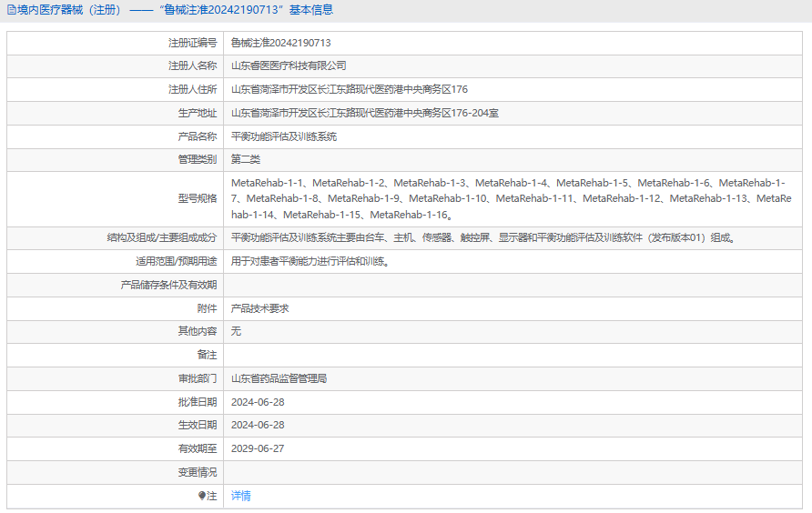Image resolution: width=812 pixels, height=513 pixels.
Task: Click the 批准日期 value 2024-06-28
Action: (258, 402)
